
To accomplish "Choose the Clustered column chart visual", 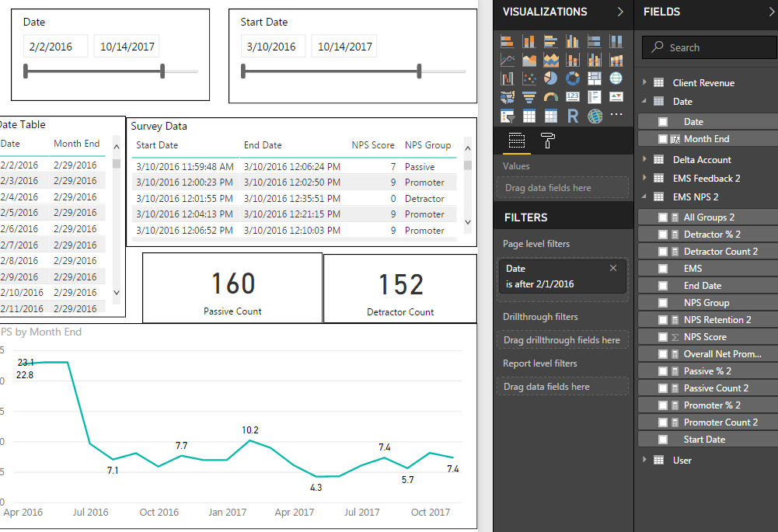I will (573, 42).
